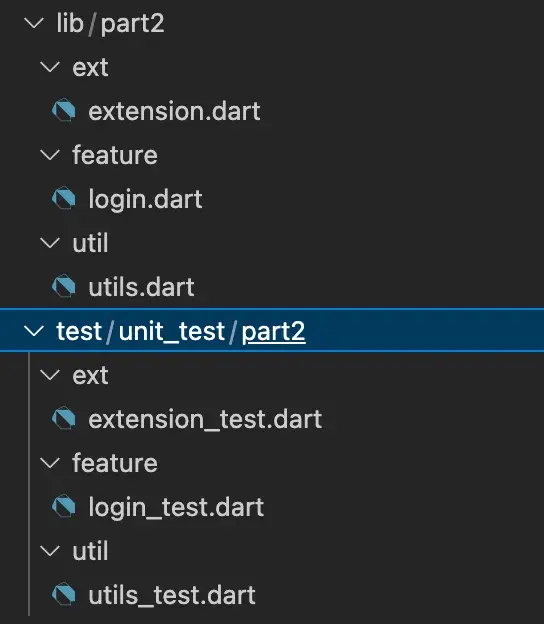Click Dart icon beside login.dart
544x624 pixels.
tap(64, 198)
